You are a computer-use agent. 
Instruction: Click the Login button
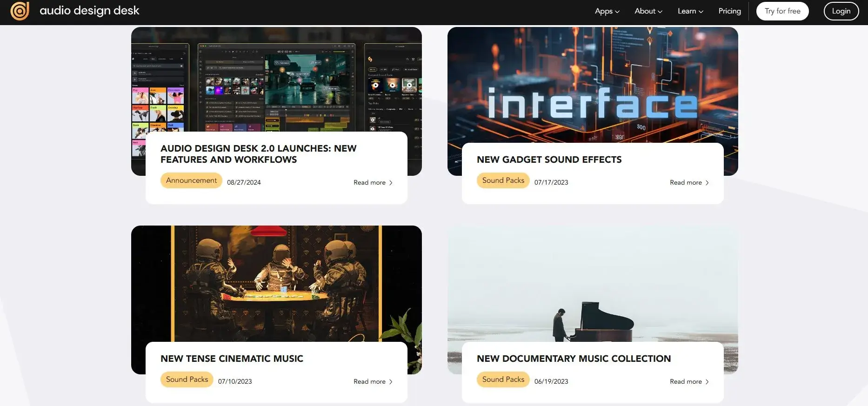(841, 11)
